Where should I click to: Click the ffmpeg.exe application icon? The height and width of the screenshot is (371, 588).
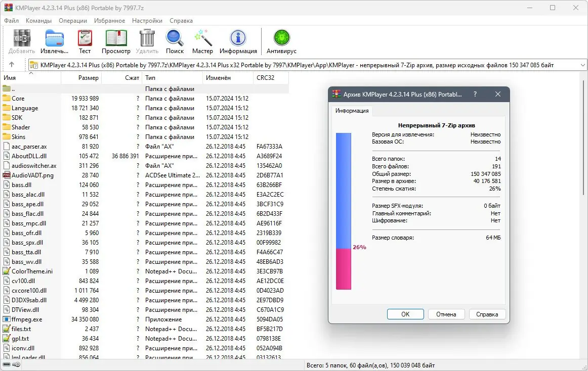click(7, 319)
